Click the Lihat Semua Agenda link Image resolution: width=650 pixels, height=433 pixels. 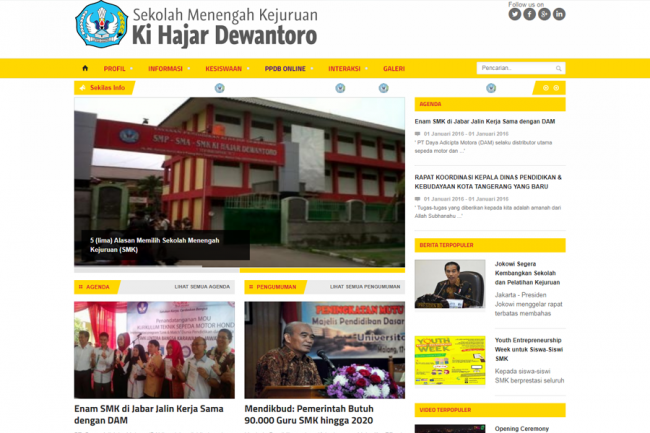pos(202,286)
